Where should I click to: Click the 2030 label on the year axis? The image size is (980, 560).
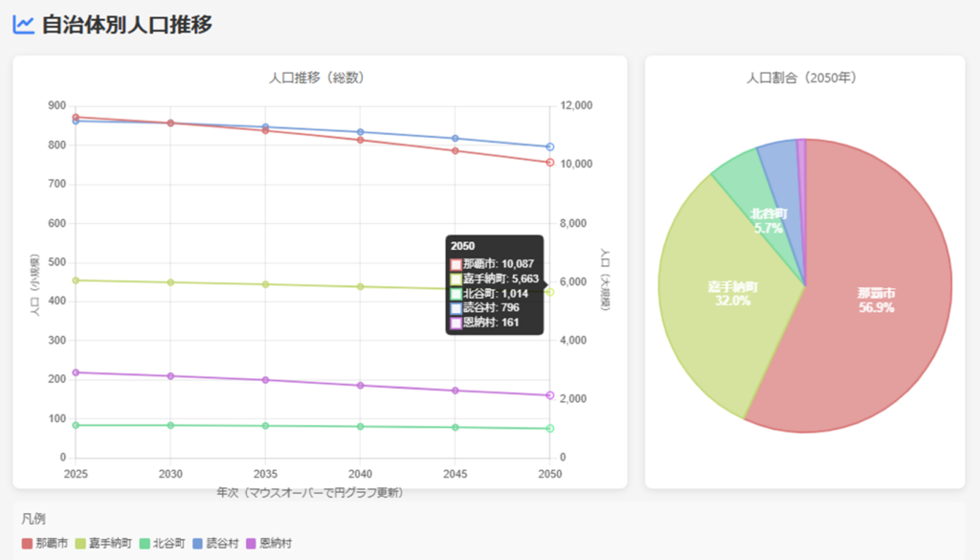(x=170, y=474)
